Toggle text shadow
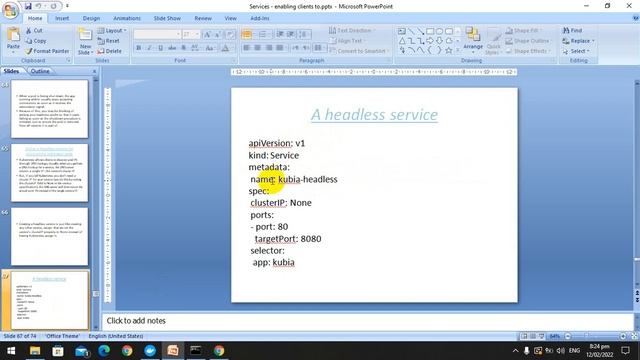Viewport: 640px width, 360px height. 183,48
